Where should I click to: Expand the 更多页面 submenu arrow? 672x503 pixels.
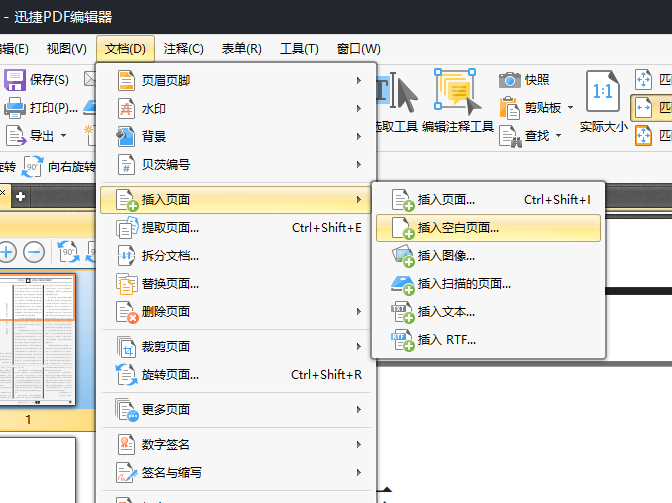[x=359, y=410]
